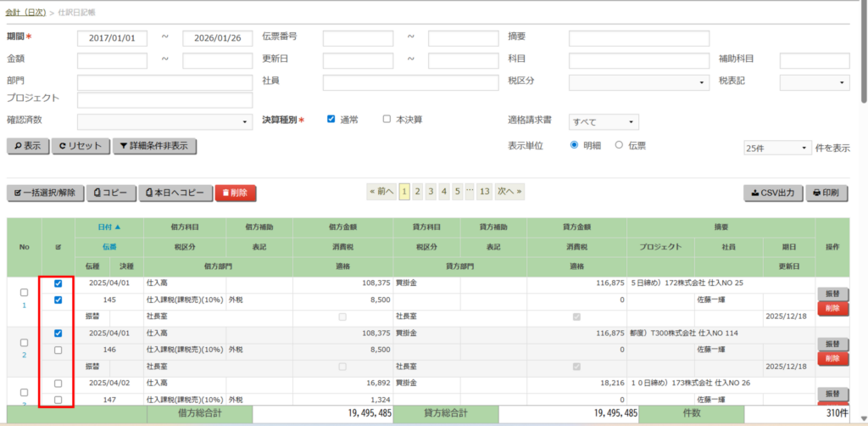
Task: Click the 会計（日次） breadcrumb link
Action: 25,13
